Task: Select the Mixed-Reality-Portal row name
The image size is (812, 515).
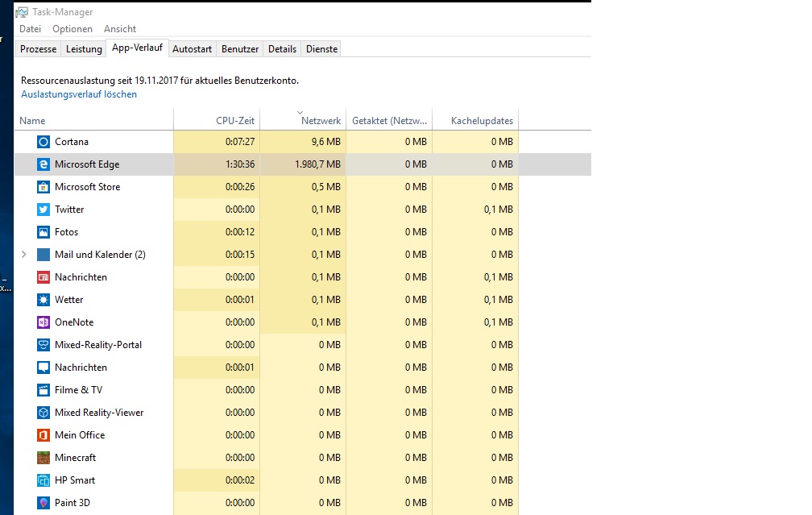Action: click(98, 345)
